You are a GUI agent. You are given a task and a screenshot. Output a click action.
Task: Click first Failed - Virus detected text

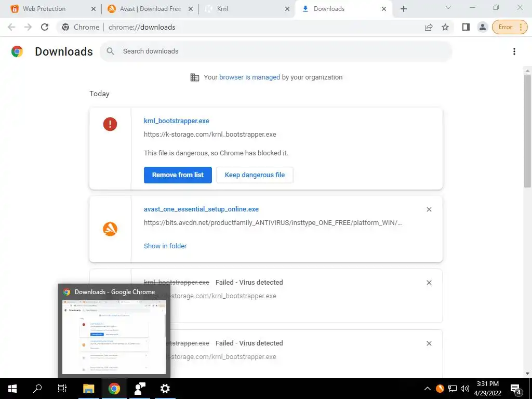click(249, 282)
